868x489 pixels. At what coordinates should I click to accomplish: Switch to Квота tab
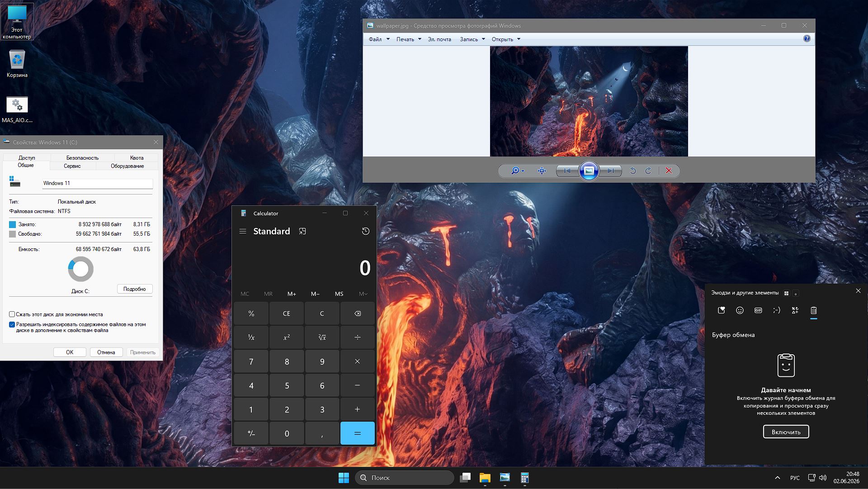tap(137, 158)
